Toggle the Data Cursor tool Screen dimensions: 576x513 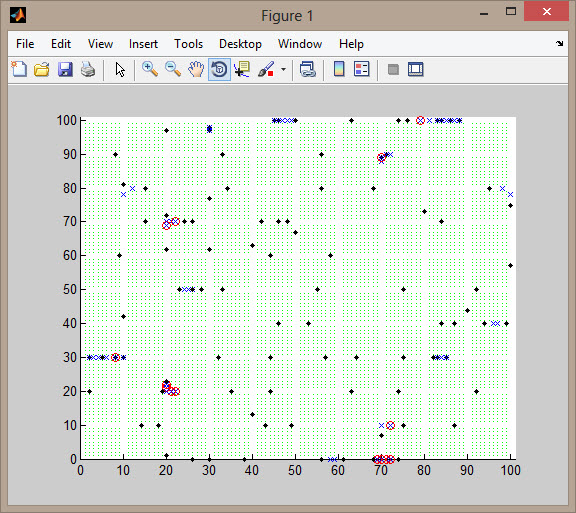pyautogui.click(x=242, y=69)
